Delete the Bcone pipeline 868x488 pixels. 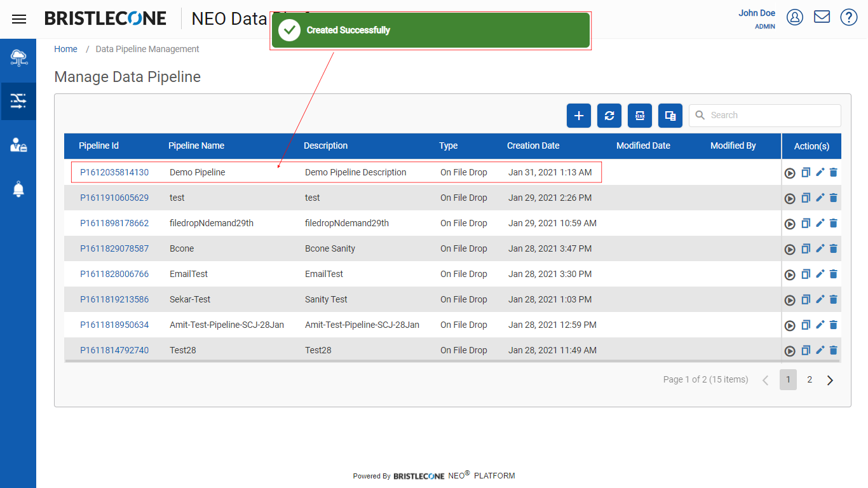coord(834,248)
